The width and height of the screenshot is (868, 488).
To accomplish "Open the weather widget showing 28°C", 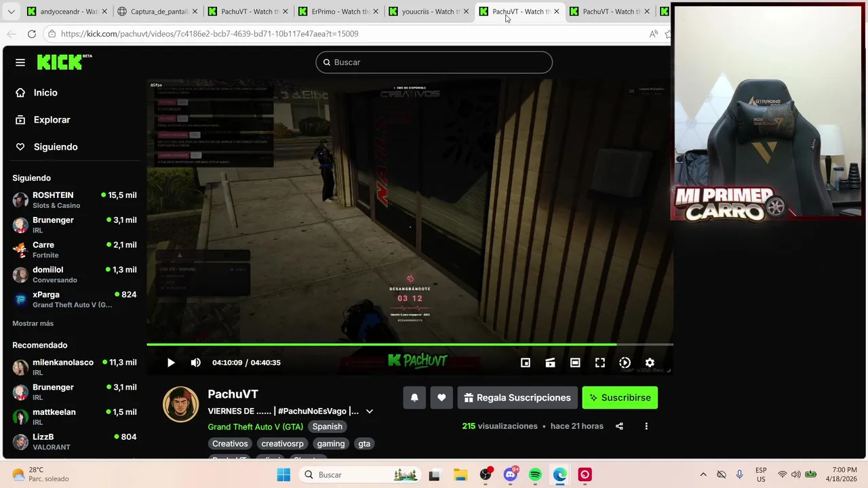I will pyautogui.click(x=41, y=474).
